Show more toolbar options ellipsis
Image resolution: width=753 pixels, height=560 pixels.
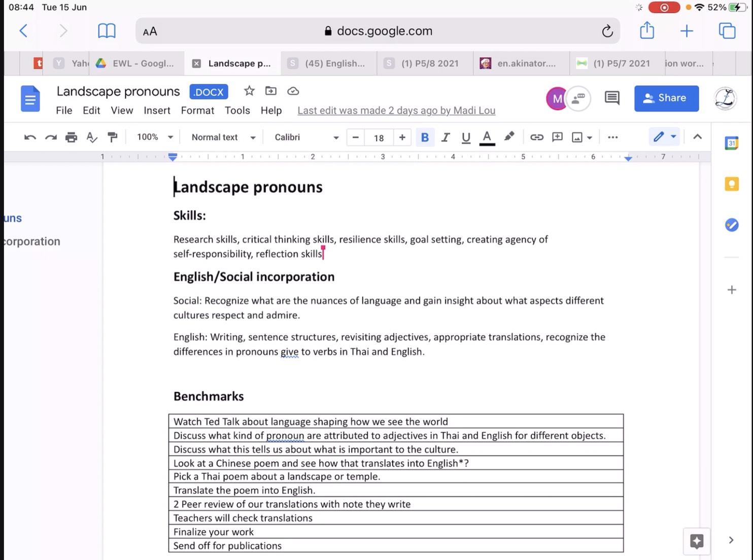pyautogui.click(x=612, y=137)
